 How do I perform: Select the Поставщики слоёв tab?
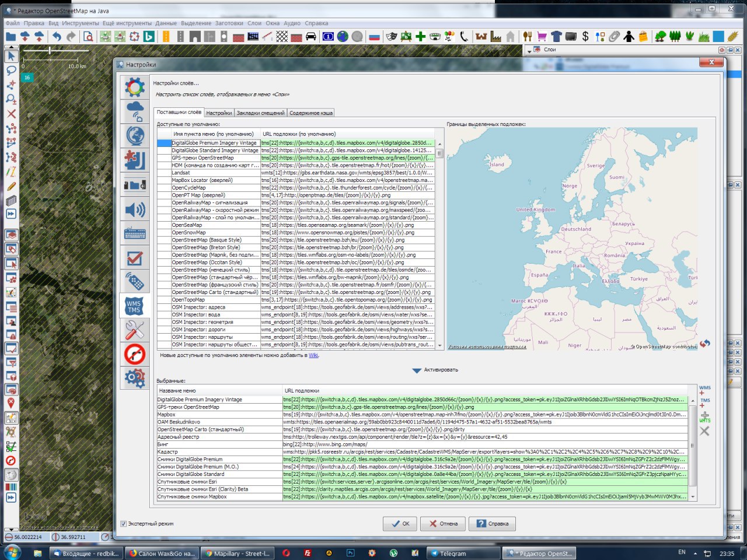pyautogui.click(x=179, y=112)
